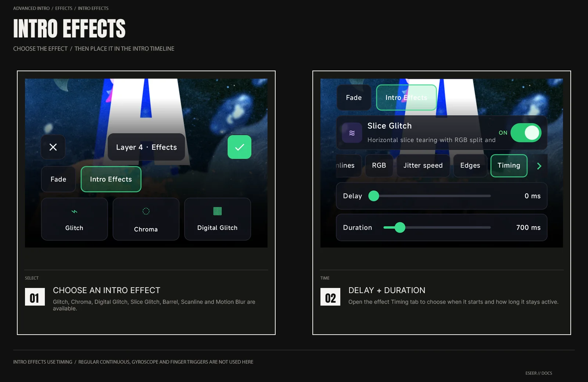Image resolution: width=588 pixels, height=382 pixels.
Task: Show more tabs with the green chevron arrow
Action: [x=539, y=166]
